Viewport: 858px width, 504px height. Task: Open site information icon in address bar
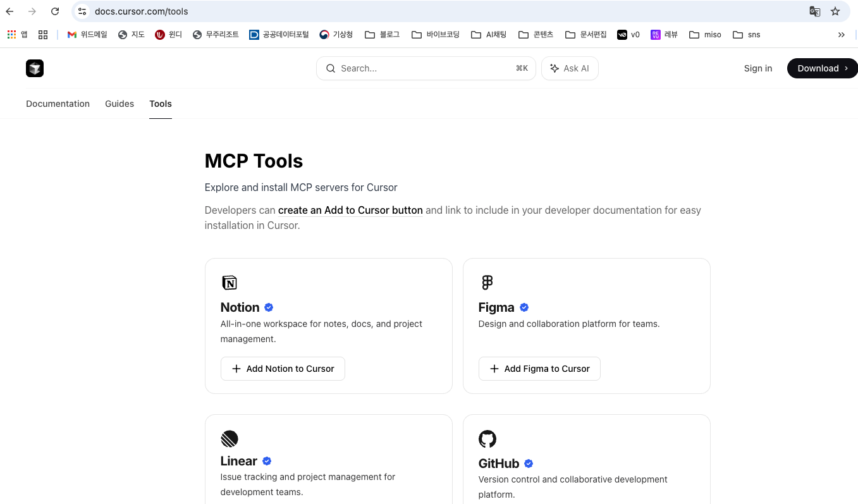click(x=82, y=11)
